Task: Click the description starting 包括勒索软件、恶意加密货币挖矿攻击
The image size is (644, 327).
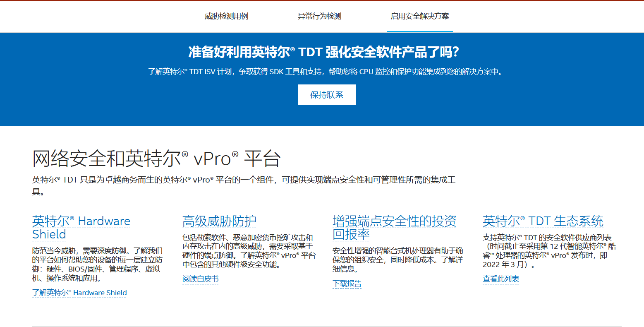Action: [249, 251]
